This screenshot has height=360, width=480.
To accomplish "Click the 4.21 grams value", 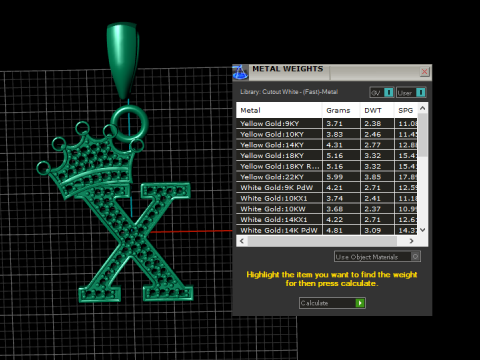I will [334, 188].
